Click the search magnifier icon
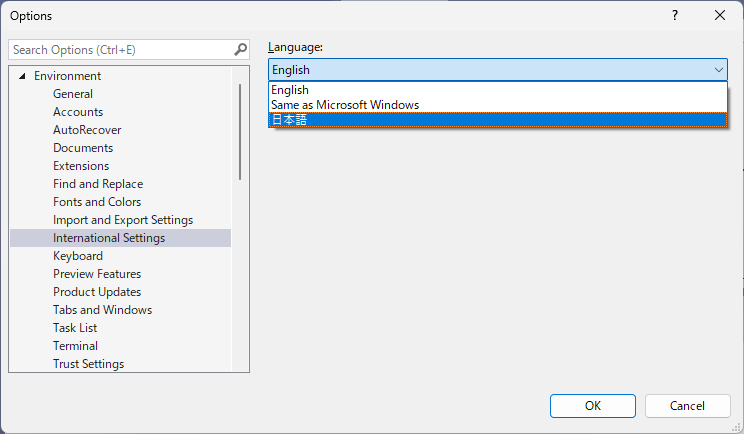The width and height of the screenshot is (744, 434). [240, 49]
